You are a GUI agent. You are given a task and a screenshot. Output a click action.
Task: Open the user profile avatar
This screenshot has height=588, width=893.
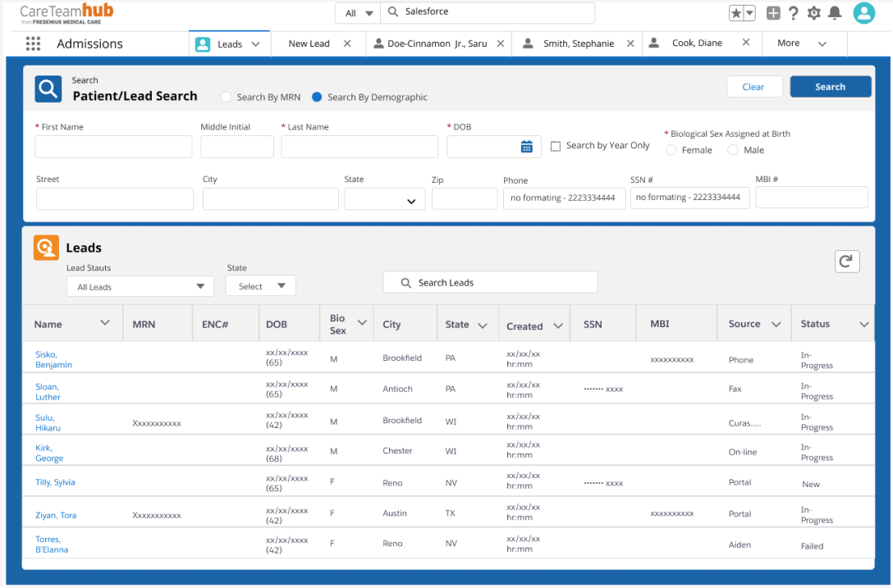point(863,13)
